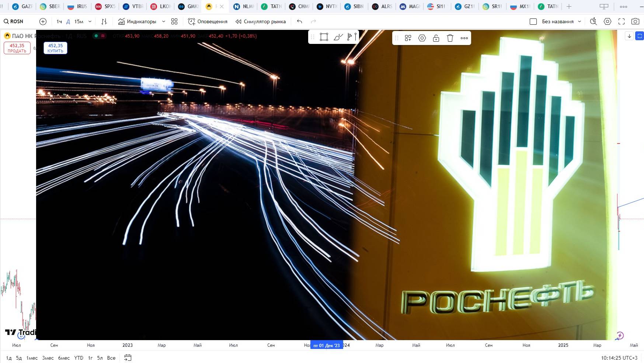Open the image template grid-plus icon
This screenshot has width=644, height=363.
pos(408,38)
